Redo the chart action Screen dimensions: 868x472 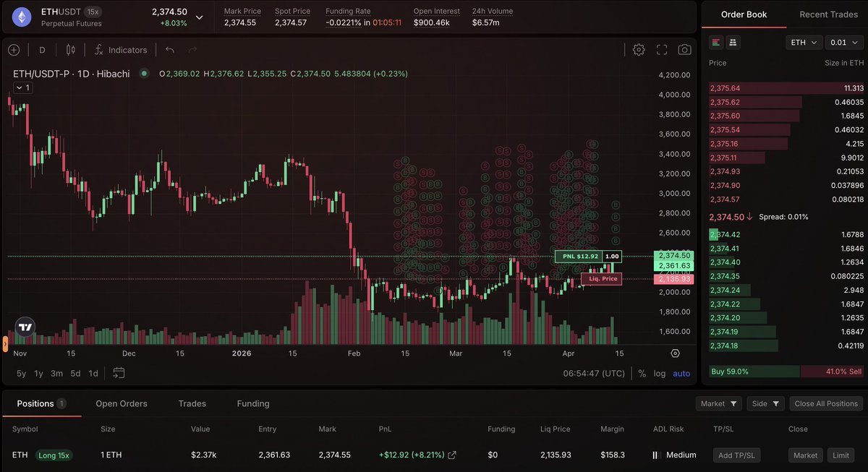tap(192, 50)
